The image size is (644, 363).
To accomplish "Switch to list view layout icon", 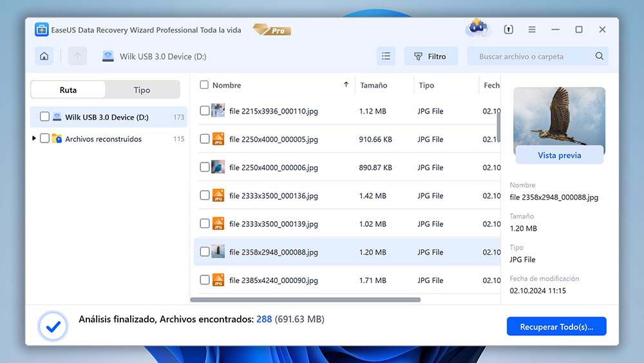I will point(386,56).
